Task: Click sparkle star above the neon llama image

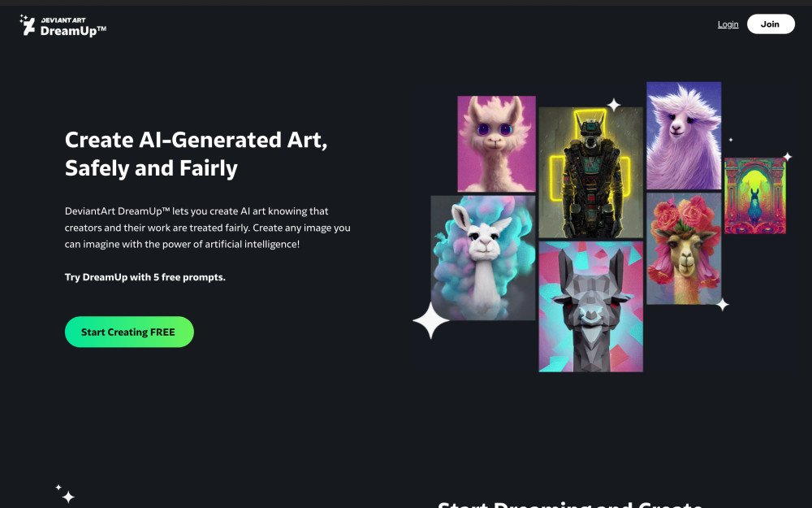Action: pyautogui.click(x=614, y=105)
